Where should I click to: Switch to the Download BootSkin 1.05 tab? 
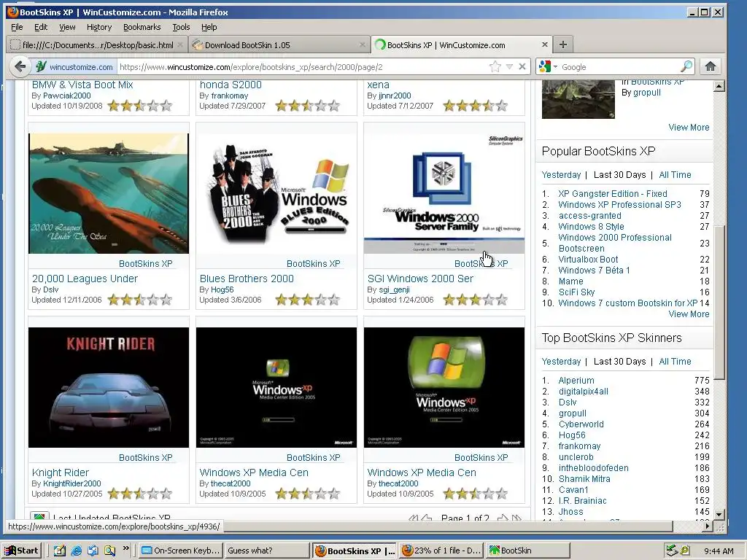pyautogui.click(x=279, y=44)
